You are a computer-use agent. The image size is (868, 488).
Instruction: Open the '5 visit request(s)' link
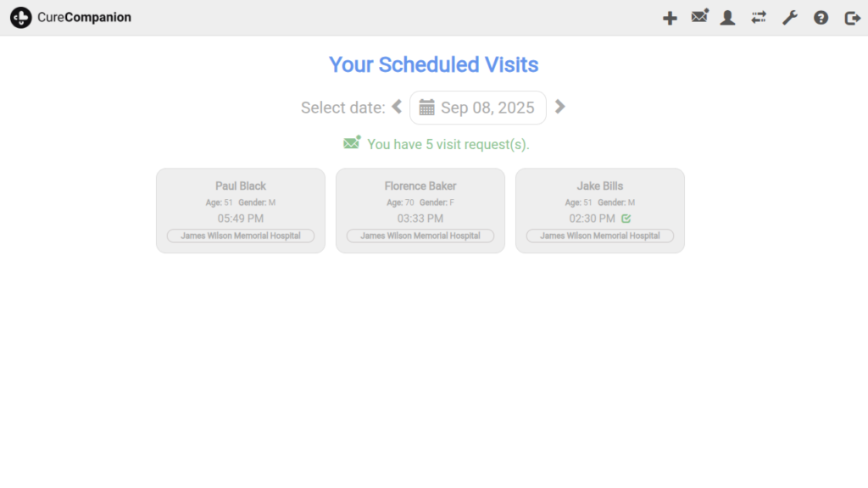[448, 144]
